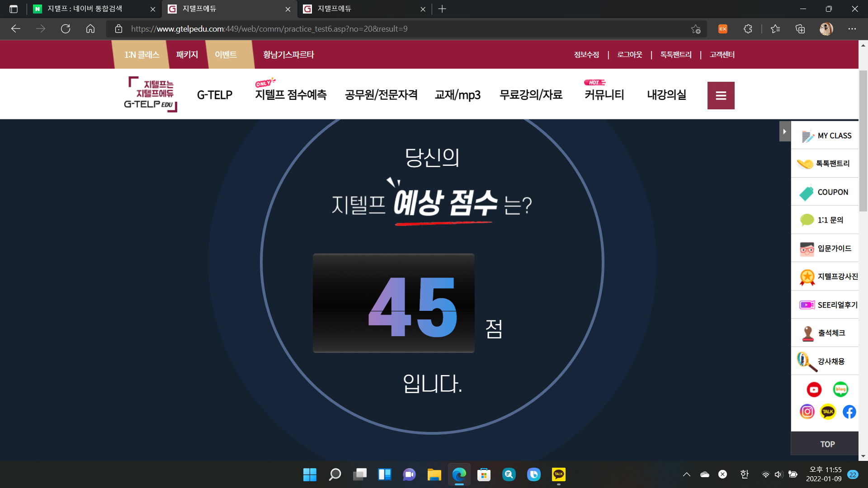Open the browser extensions puzzle icon
The height and width of the screenshot is (488, 868).
(748, 29)
